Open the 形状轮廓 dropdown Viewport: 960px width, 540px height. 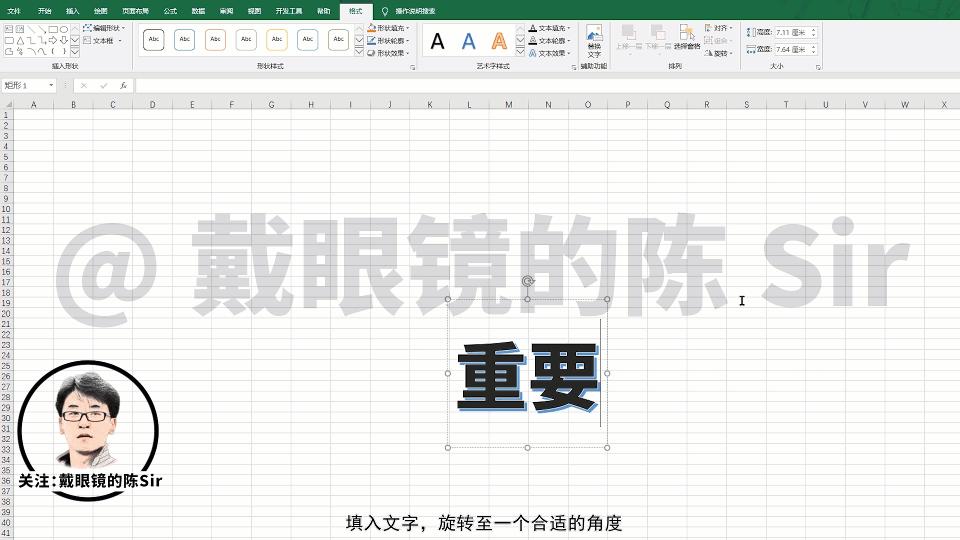[389, 40]
